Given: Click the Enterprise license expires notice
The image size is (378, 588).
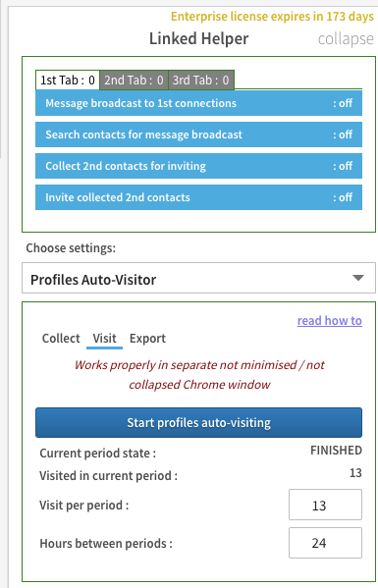Looking at the screenshot, I should click(272, 17).
